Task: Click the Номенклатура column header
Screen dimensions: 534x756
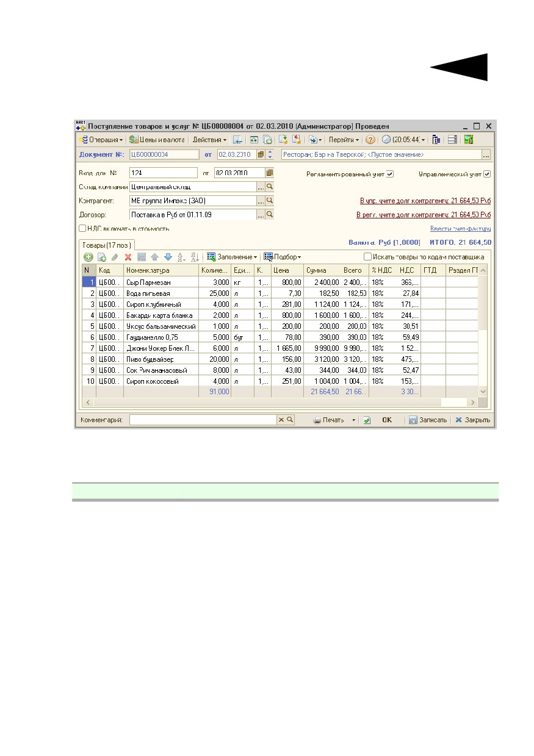Action: [x=161, y=270]
